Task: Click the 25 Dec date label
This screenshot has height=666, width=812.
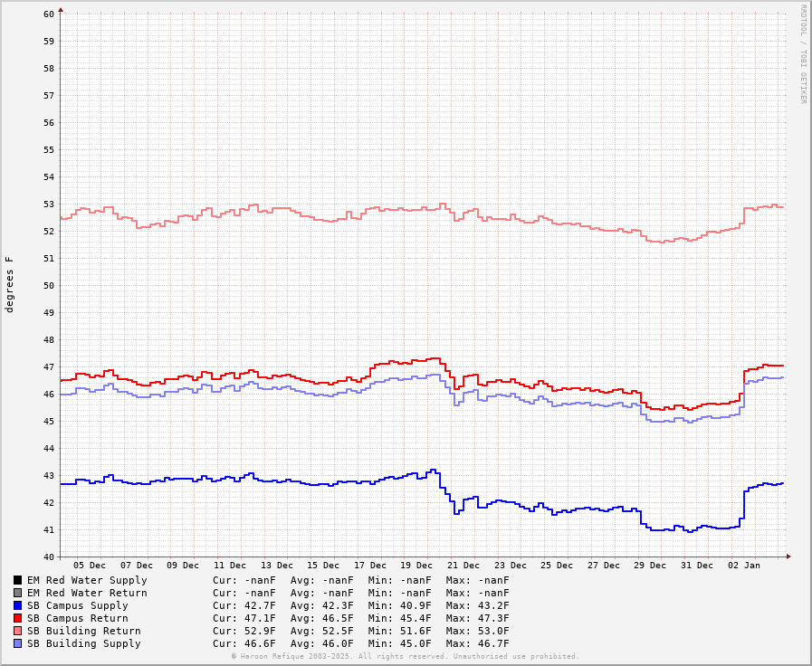Action: [557, 566]
